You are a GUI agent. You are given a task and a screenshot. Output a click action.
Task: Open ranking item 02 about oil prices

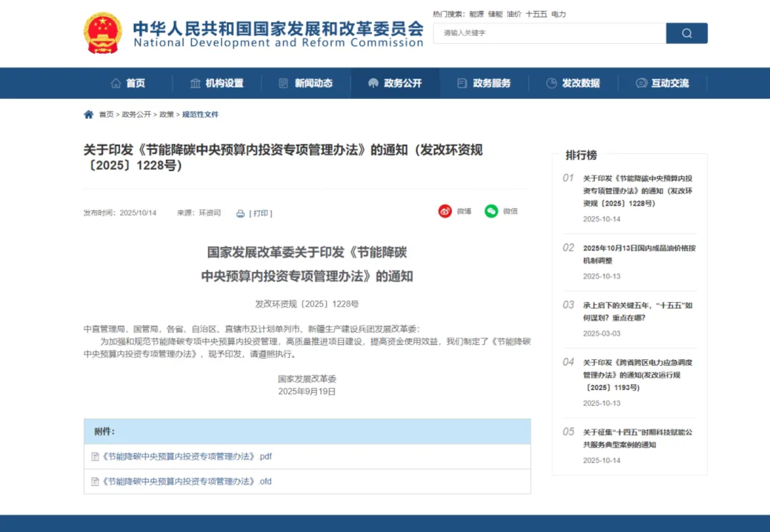coord(639,254)
